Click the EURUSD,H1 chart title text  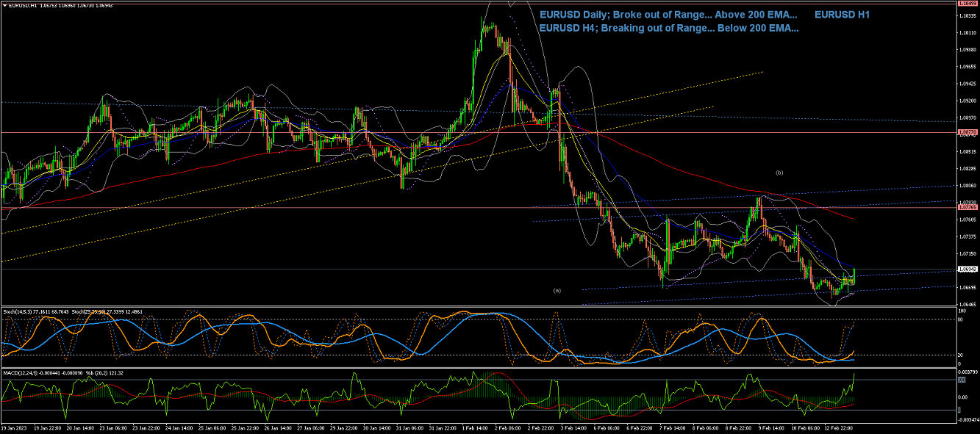tap(20, 5)
